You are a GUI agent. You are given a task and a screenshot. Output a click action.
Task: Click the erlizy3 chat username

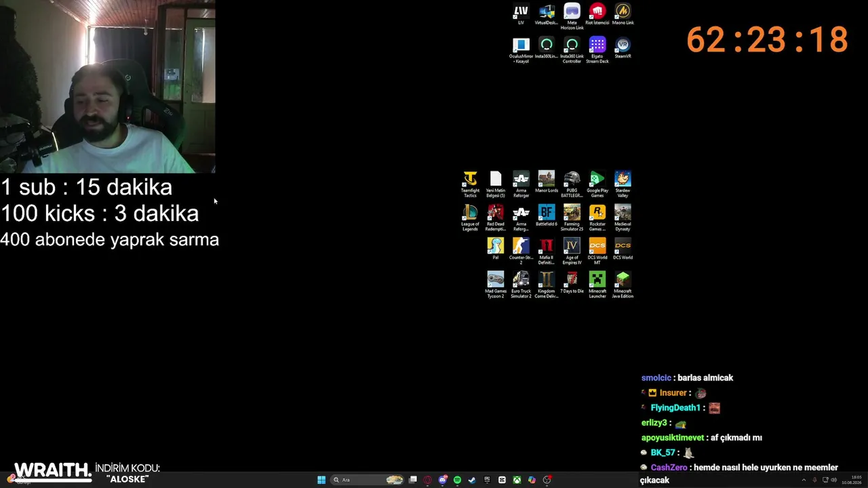[x=654, y=423]
